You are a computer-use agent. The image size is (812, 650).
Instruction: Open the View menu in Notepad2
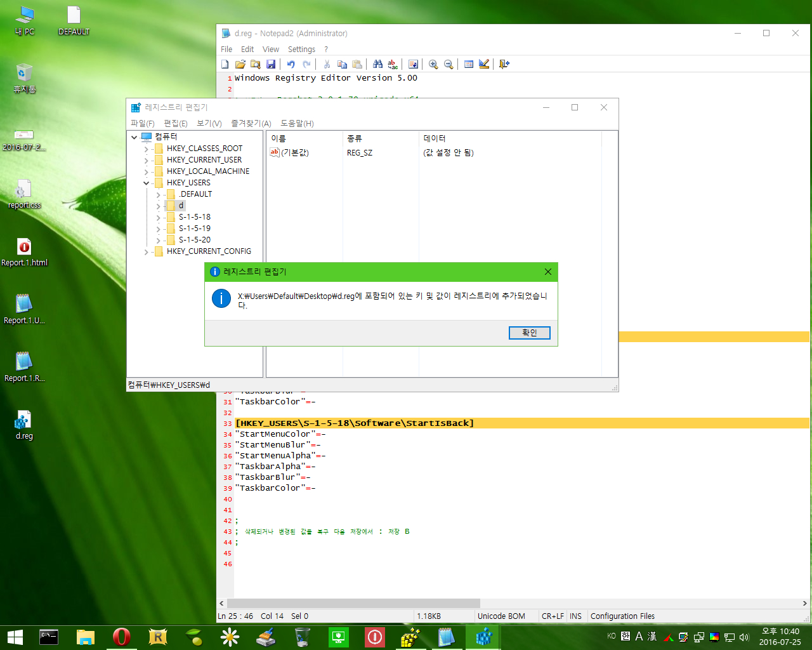point(271,49)
